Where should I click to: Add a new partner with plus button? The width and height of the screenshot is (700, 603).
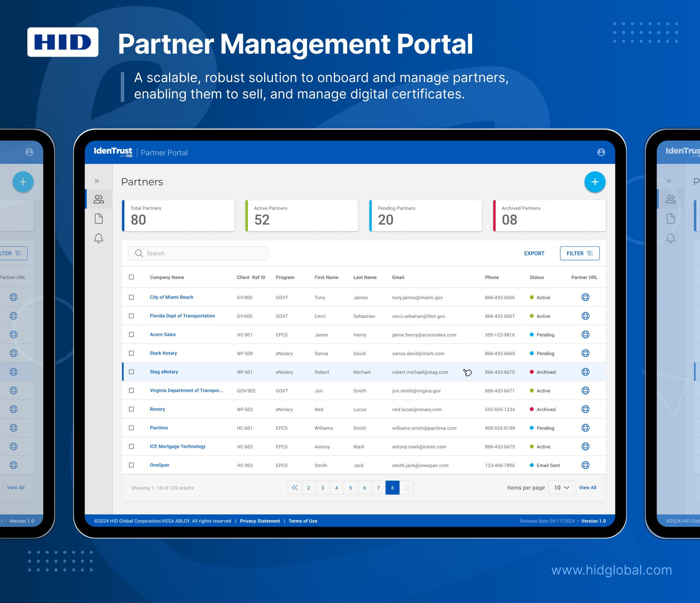pyautogui.click(x=595, y=182)
